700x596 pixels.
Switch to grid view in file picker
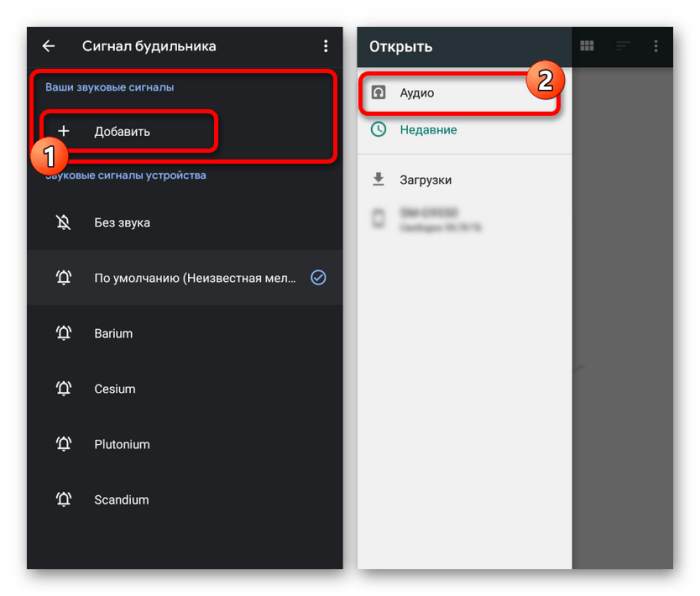[x=587, y=46]
